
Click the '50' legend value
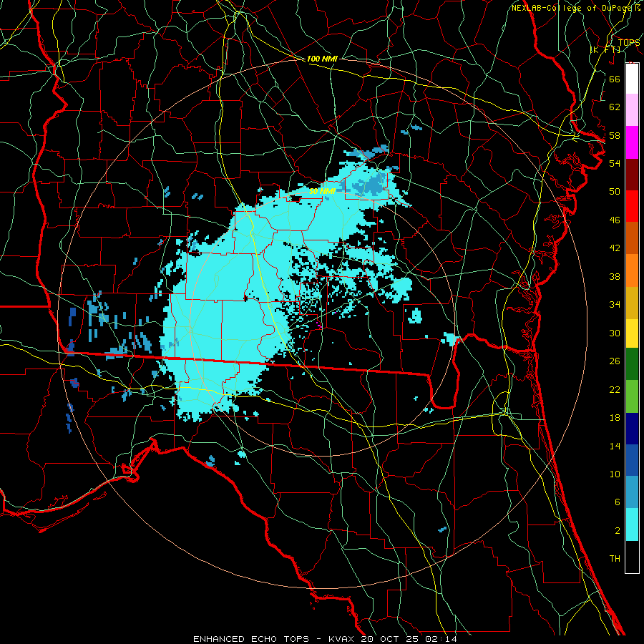(x=615, y=191)
